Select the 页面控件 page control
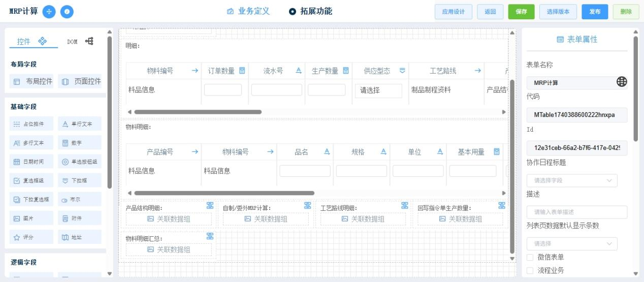 (79, 81)
